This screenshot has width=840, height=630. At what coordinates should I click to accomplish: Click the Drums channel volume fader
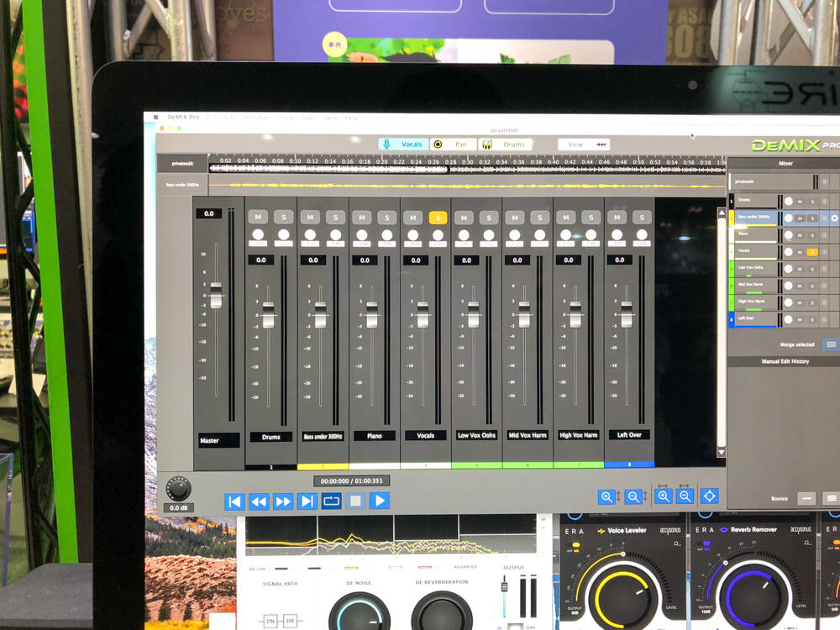(269, 315)
